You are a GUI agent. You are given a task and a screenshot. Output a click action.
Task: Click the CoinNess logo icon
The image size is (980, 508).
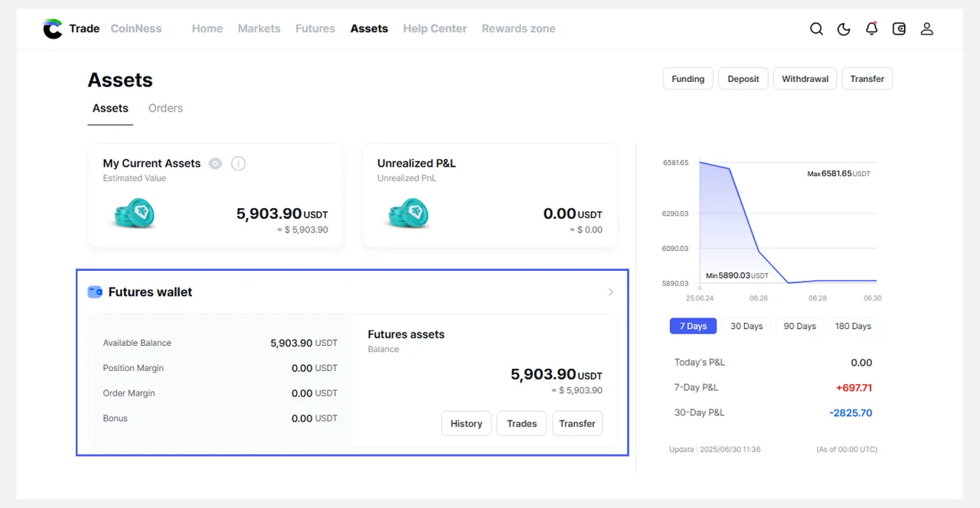pos(53,29)
